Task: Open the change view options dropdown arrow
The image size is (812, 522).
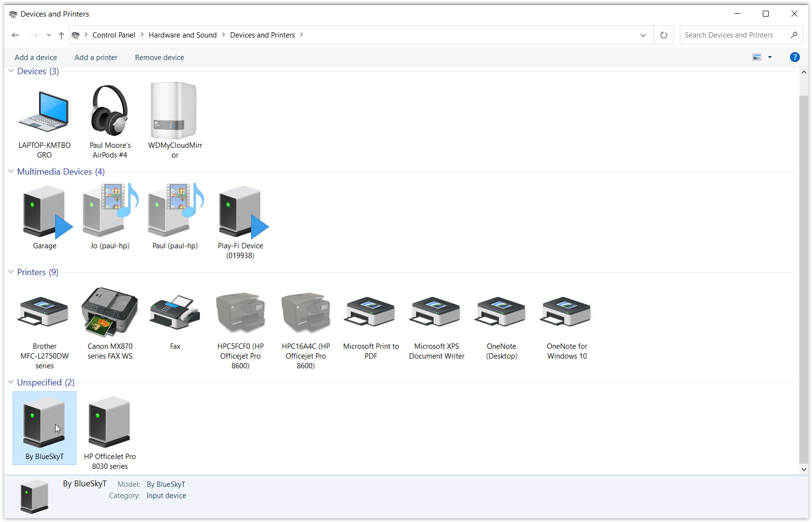Action: click(770, 58)
